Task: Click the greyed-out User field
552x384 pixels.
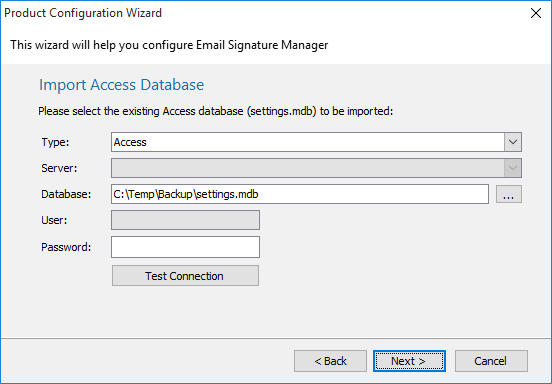Action: (x=186, y=220)
